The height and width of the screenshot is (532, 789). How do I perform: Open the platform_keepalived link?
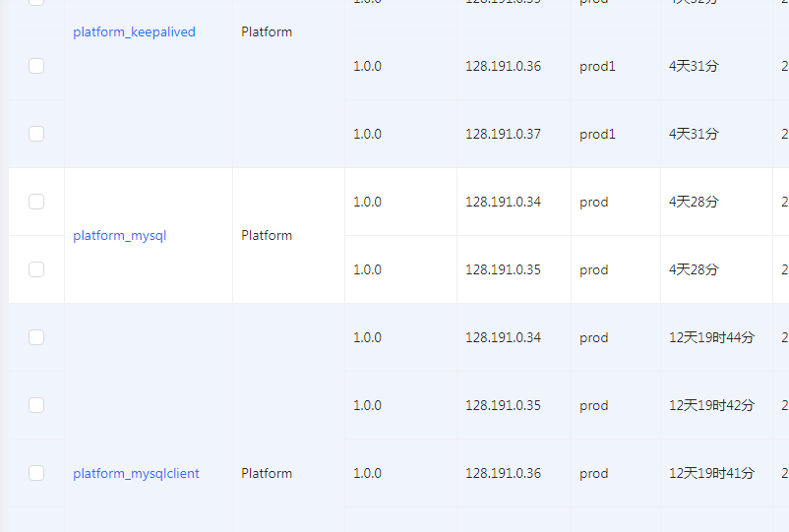click(x=134, y=32)
